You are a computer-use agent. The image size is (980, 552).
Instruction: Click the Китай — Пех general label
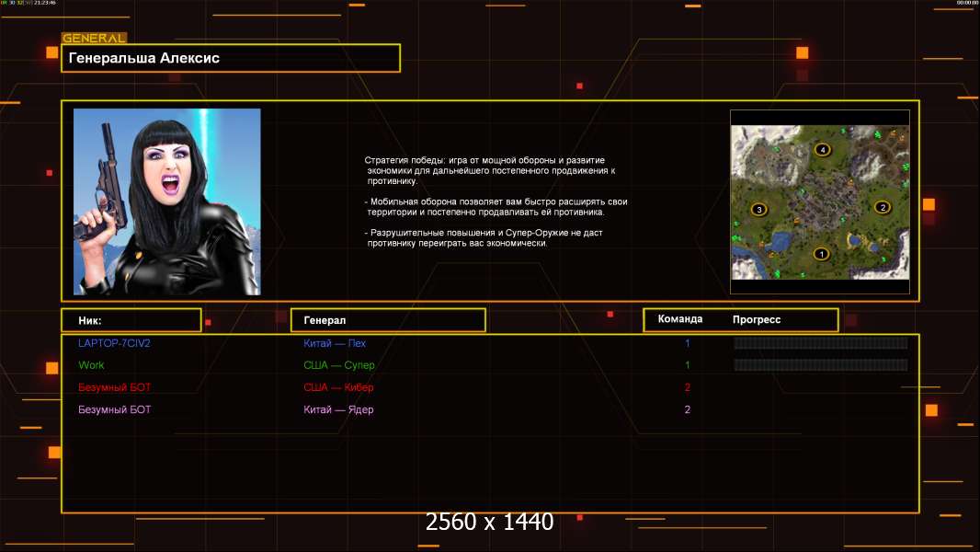[335, 343]
